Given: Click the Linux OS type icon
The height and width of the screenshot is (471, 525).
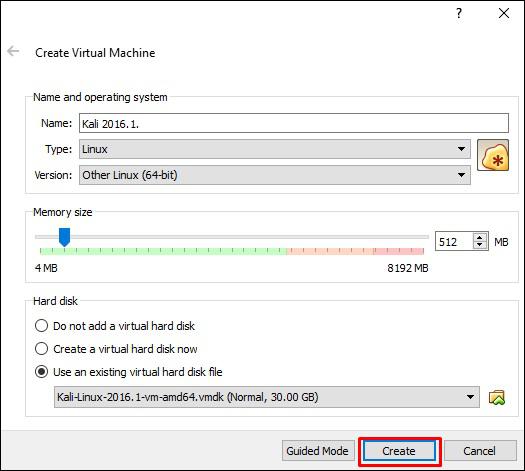Looking at the screenshot, I should [x=493, y=155].
